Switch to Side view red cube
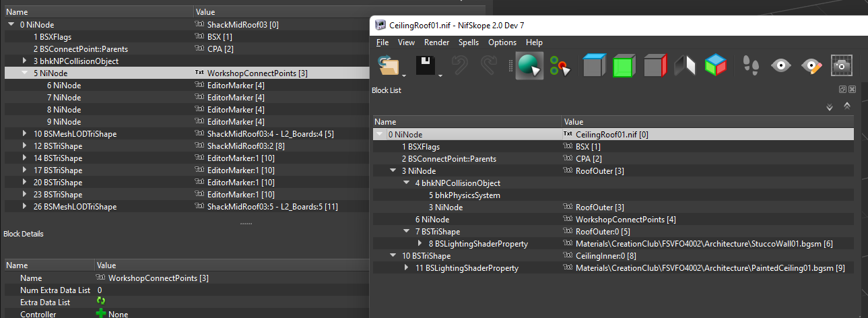Image resolution: width=868 pixels, height=318 pixels. pyautogui.click(x=655, y=66)
